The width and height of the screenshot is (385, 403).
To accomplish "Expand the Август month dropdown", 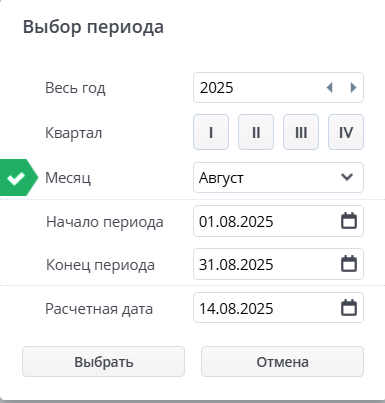I will pyautogui.click(x=278, y=177).
